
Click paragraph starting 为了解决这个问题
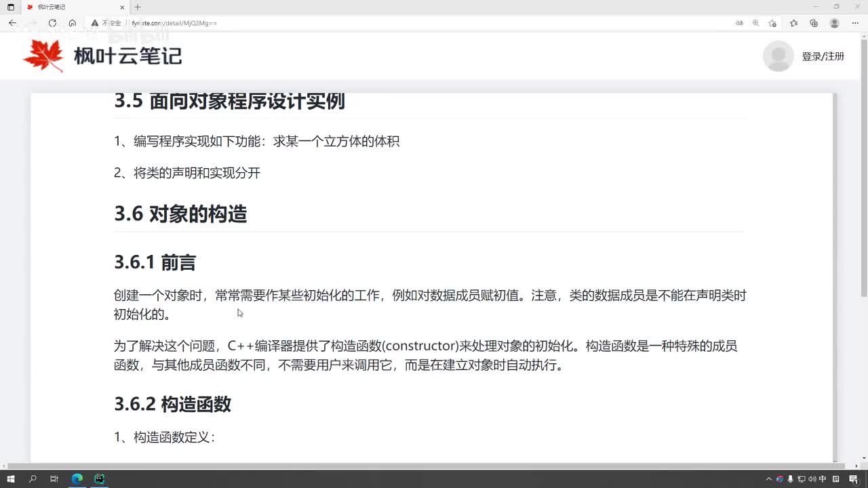coord(426,356)
